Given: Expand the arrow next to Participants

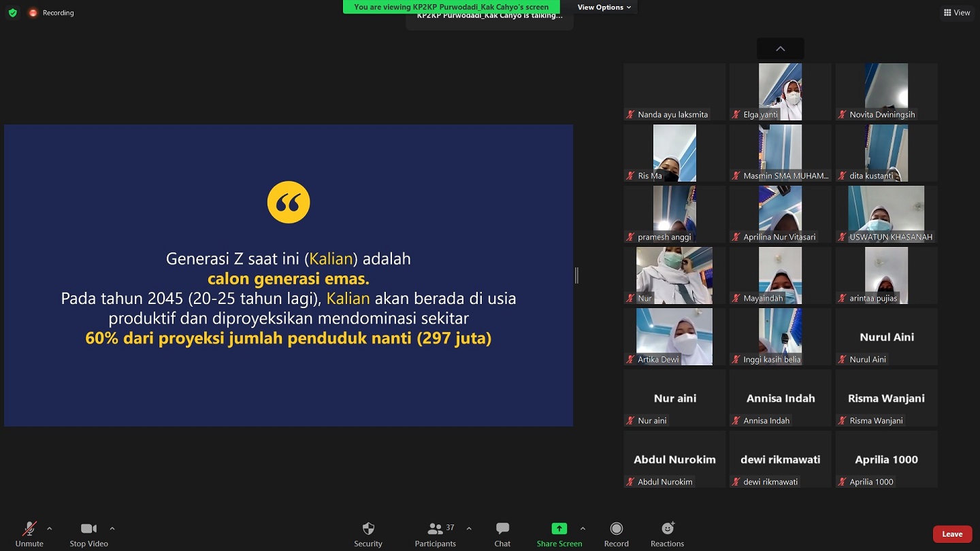Looking at the screenshot, I should (x=469, y=529).
